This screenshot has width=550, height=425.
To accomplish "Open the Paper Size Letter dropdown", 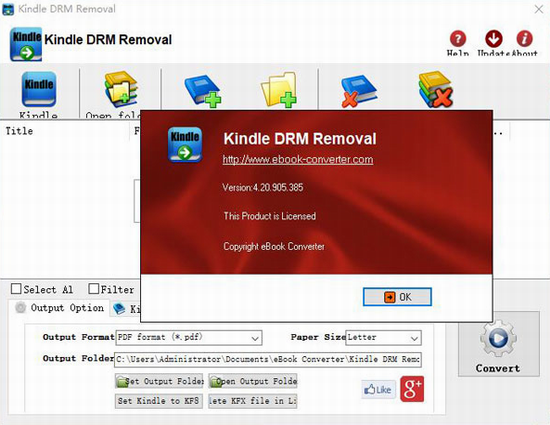I will pos(383,338).
